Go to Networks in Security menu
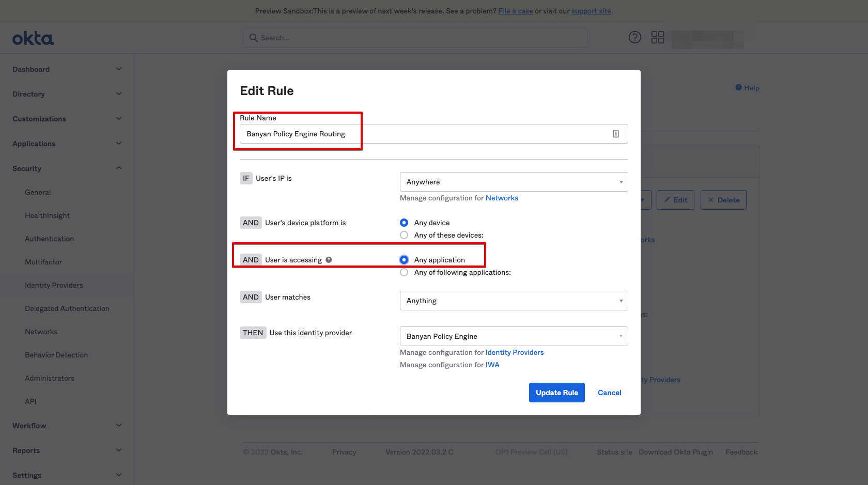The height and width of the screenshot is (485, 868). [x=41, y=332]
